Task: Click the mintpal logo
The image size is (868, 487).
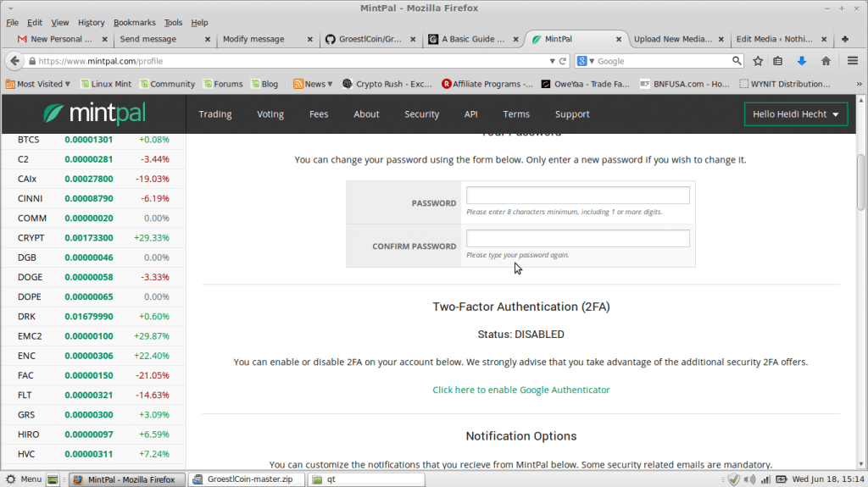Action: [x=94, y=113]
